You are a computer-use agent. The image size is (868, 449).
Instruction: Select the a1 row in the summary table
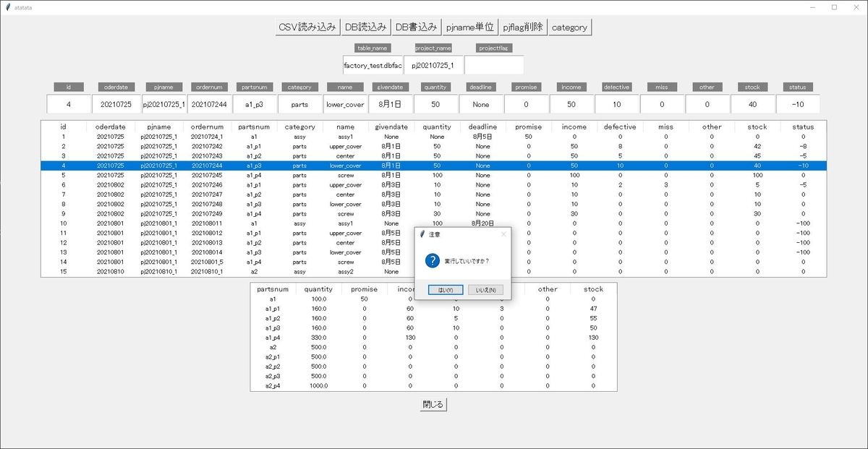coord(433,299)
